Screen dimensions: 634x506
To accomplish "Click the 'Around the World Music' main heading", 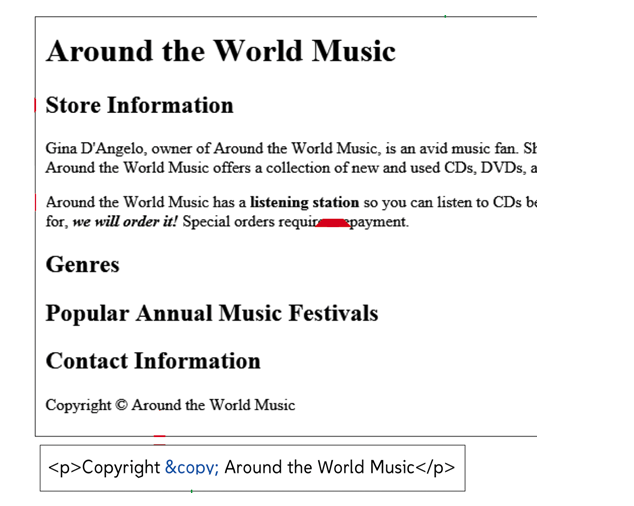I will pyautogui.click(x=221, y=51).
